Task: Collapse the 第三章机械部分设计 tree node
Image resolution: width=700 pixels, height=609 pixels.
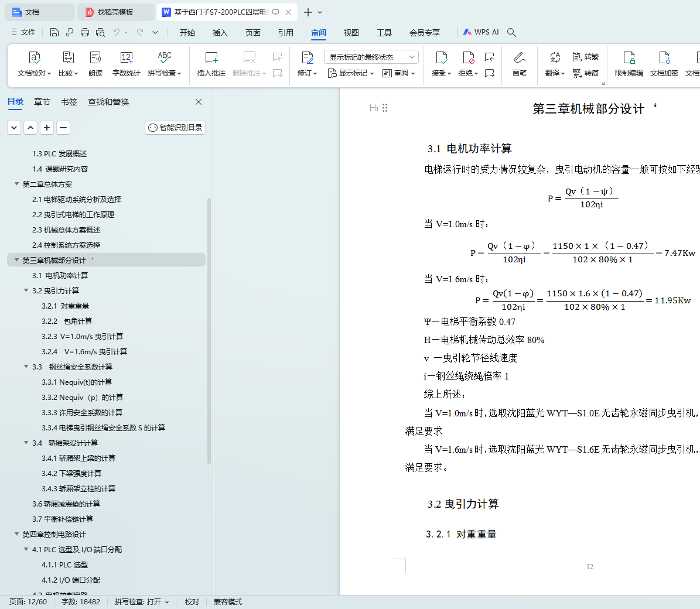Action: (x=16, y=259)
